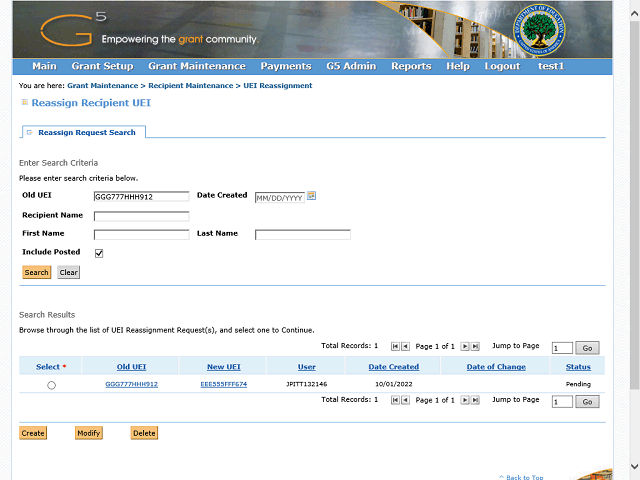This screenshot has height=480, width=640.
Task: Click the Clear button
Action: coord(69,272)
